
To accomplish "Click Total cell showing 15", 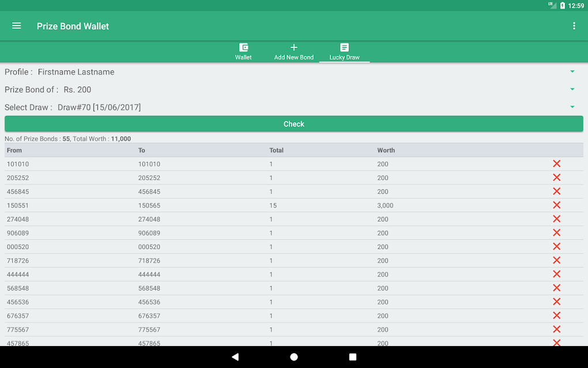I will (x=273, y=205).
